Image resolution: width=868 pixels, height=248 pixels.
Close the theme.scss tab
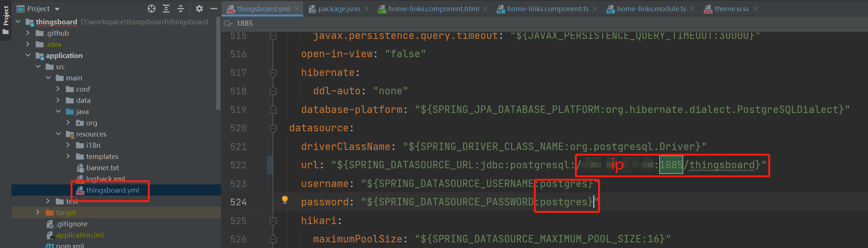tap(755, 9)
